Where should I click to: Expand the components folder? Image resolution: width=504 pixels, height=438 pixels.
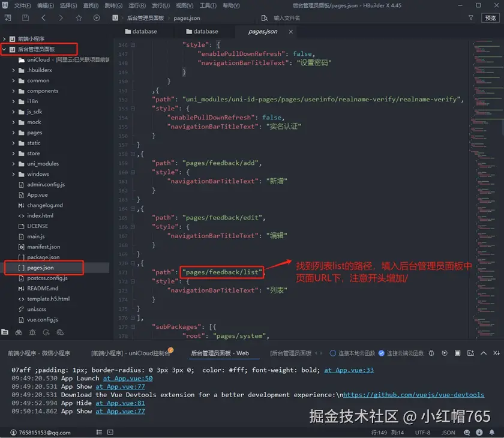click(13, 91)
